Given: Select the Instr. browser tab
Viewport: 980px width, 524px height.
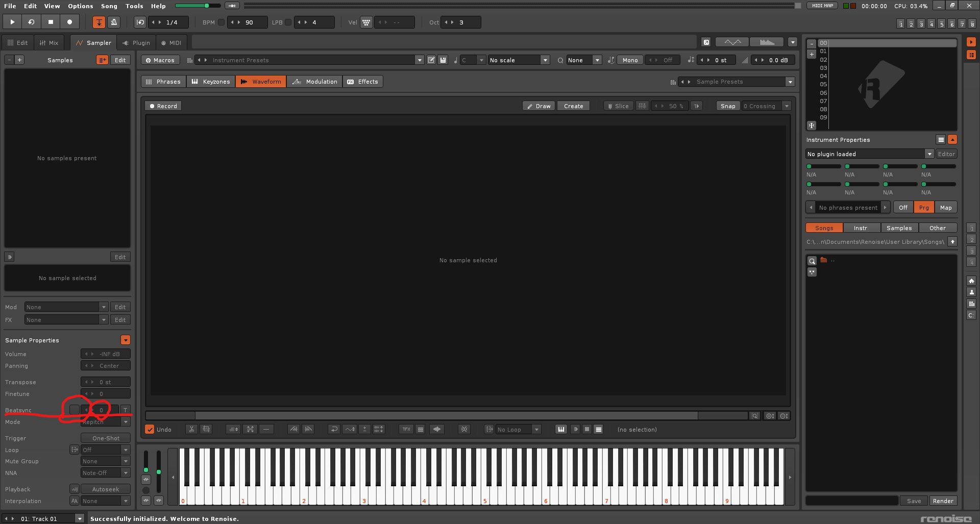Looking at the screenshot, I should (x=861, y=228).
